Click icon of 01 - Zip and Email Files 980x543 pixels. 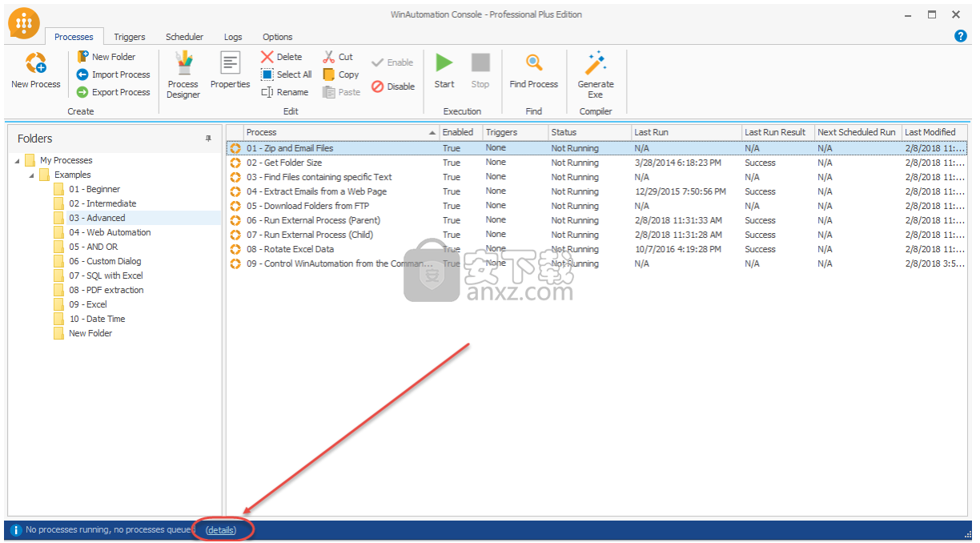coord(235,148)
